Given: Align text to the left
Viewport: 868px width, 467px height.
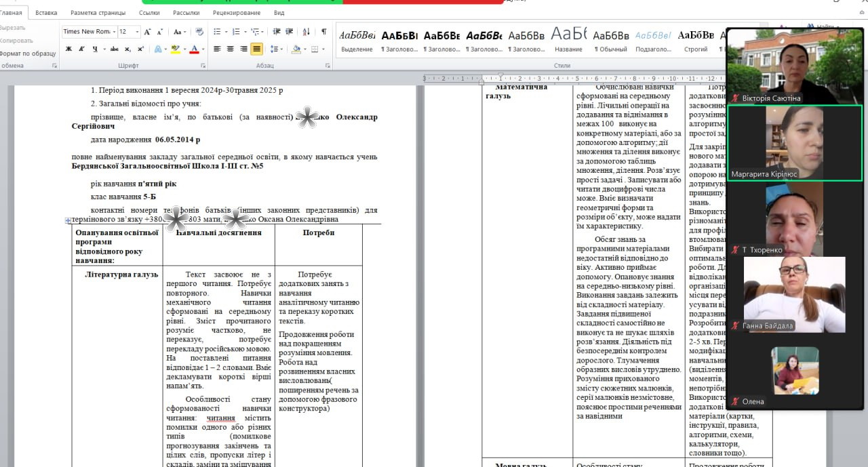Looking at the screenshot, I should pos(217,49).
